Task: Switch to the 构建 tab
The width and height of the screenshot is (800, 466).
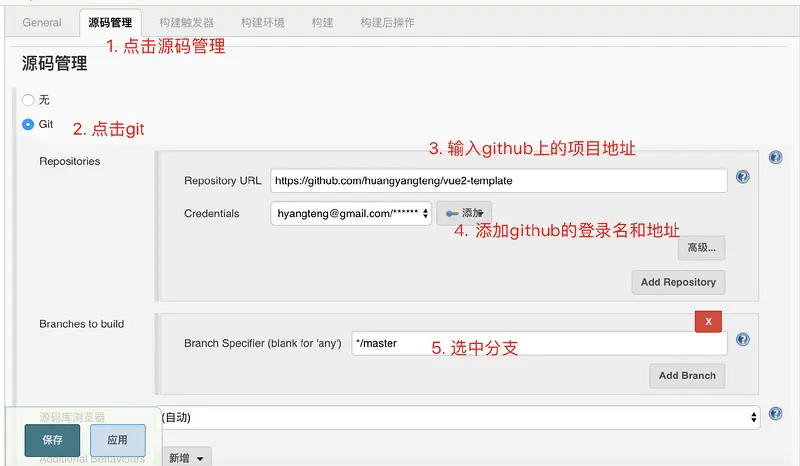Action: (x=322, y=22)
